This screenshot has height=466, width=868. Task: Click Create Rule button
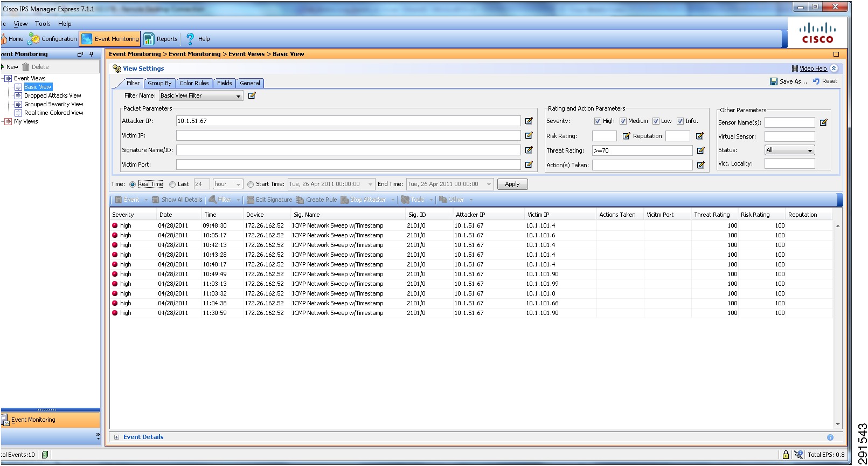317,200
